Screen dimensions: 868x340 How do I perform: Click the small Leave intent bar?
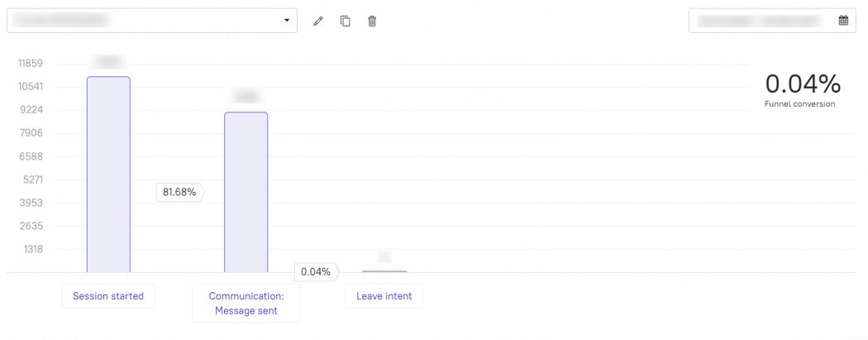384,271
